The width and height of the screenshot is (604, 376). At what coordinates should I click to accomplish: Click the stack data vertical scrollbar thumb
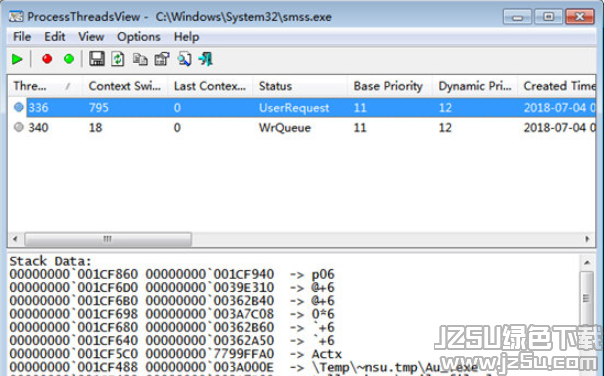587,299
